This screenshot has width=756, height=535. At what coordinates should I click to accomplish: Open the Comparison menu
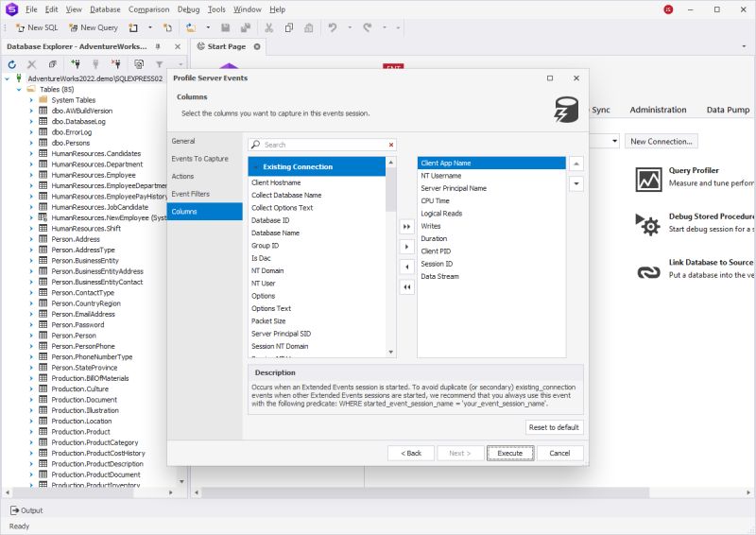[148, 9]
